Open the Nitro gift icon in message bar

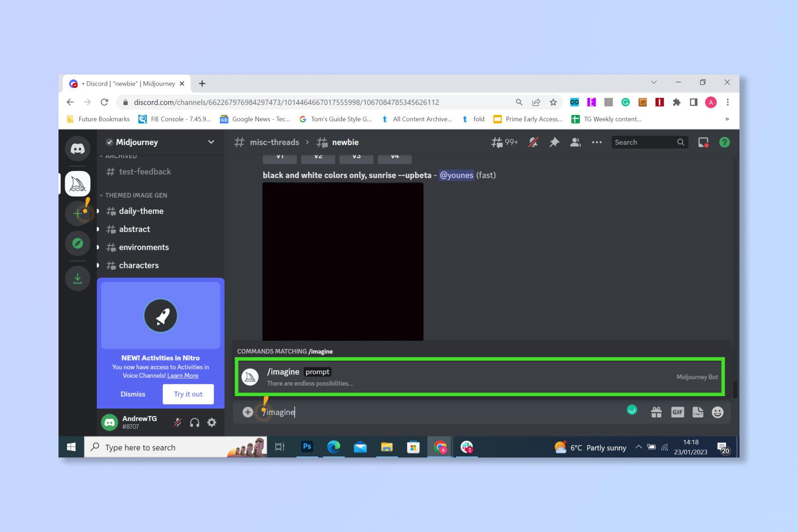tap(656, 412)
